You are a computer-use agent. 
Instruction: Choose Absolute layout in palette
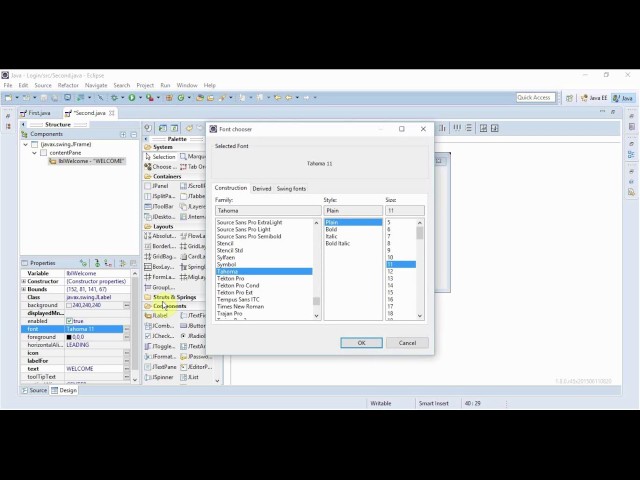pos(160,236)
